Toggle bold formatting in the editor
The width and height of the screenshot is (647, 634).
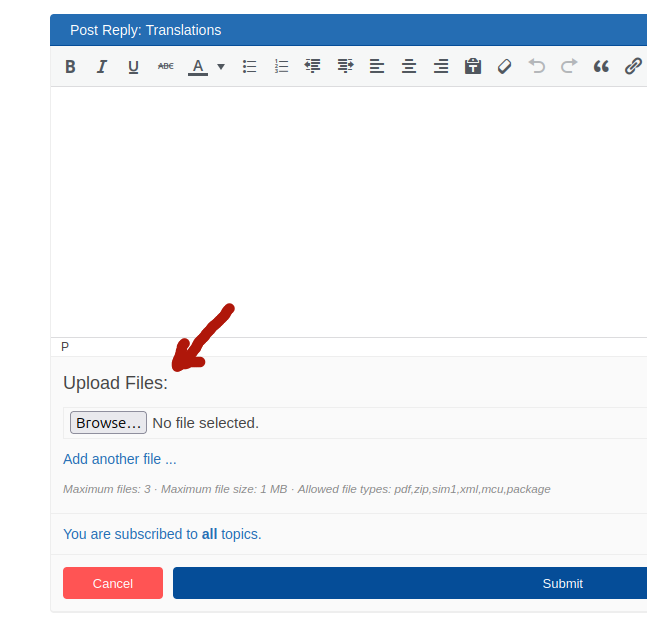tap(70, 67)
